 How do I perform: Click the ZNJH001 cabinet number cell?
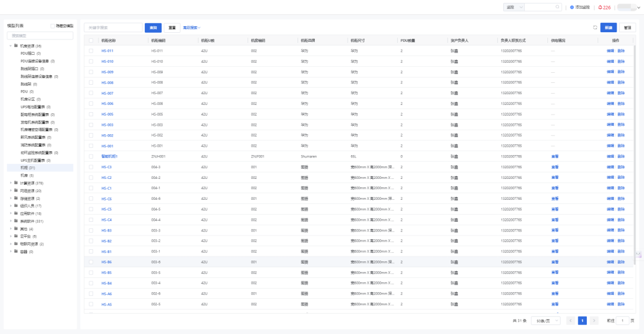point(158,156)
